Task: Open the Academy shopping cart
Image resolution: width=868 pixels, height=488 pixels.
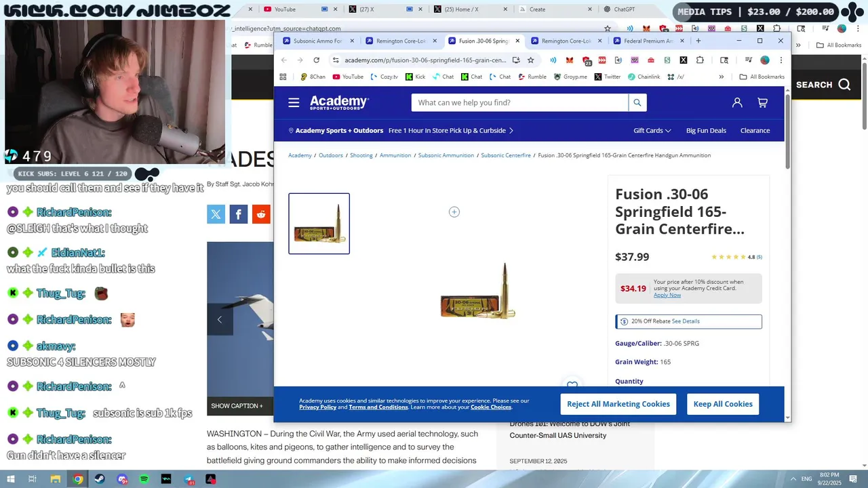Action: click(x=762, y=102)
